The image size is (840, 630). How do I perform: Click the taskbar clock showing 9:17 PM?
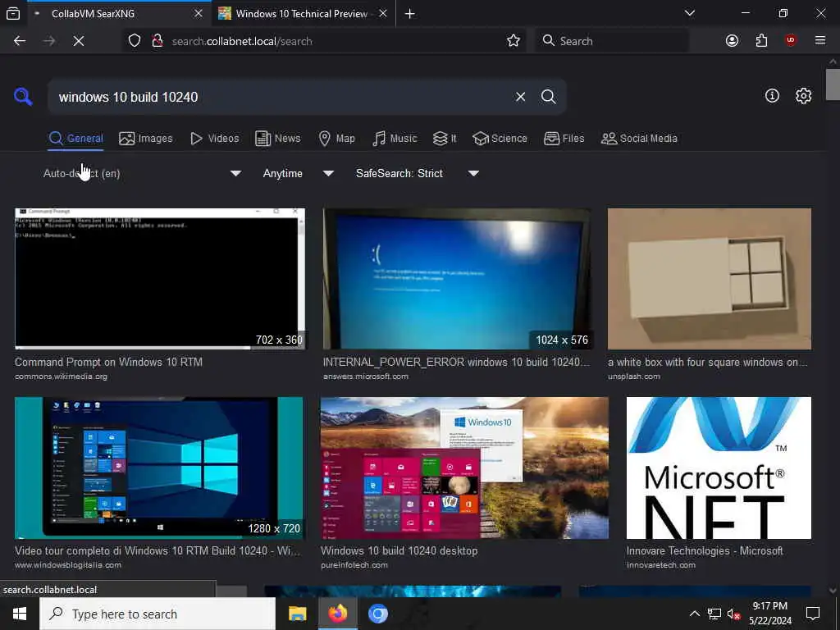(769, 614)
